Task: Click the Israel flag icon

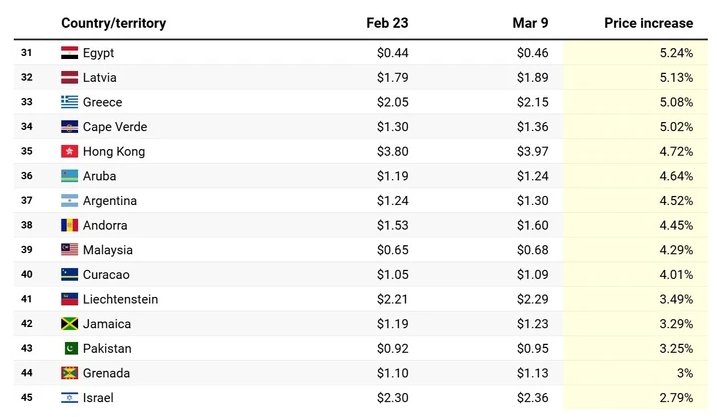Action: [x=70, y=398]
